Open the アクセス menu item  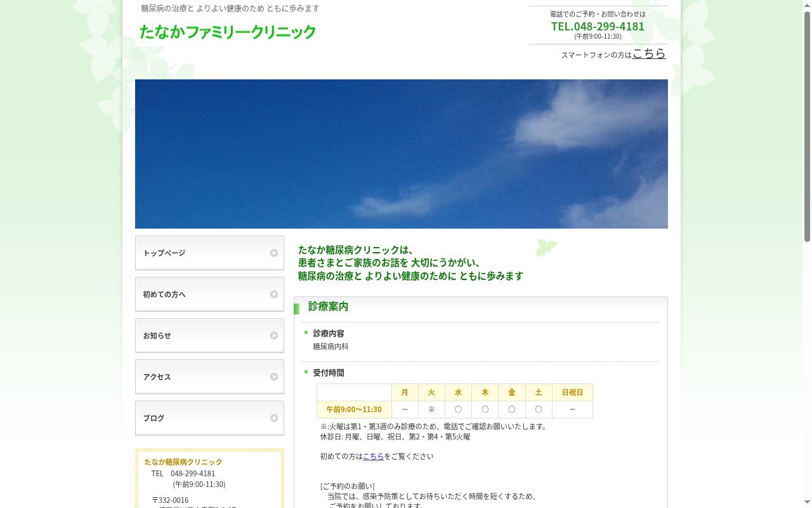click(x=209, y=377)
